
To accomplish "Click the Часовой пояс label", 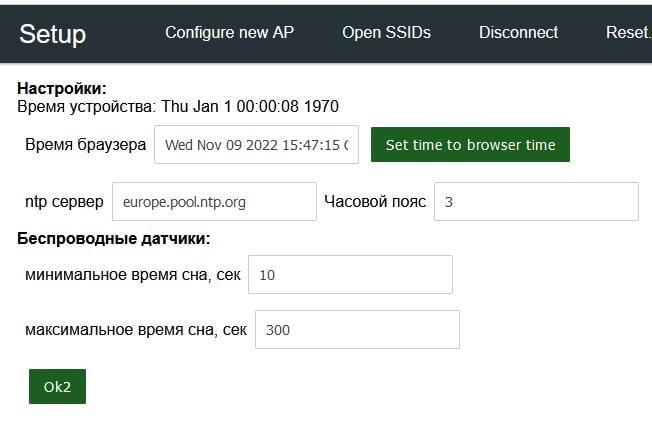I will (x=375, y=201).
